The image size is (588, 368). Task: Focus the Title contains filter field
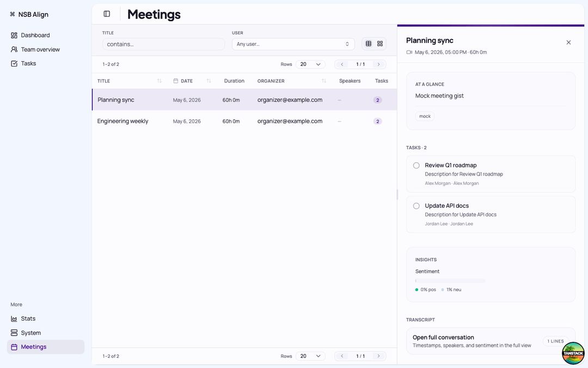click(163, 44)
